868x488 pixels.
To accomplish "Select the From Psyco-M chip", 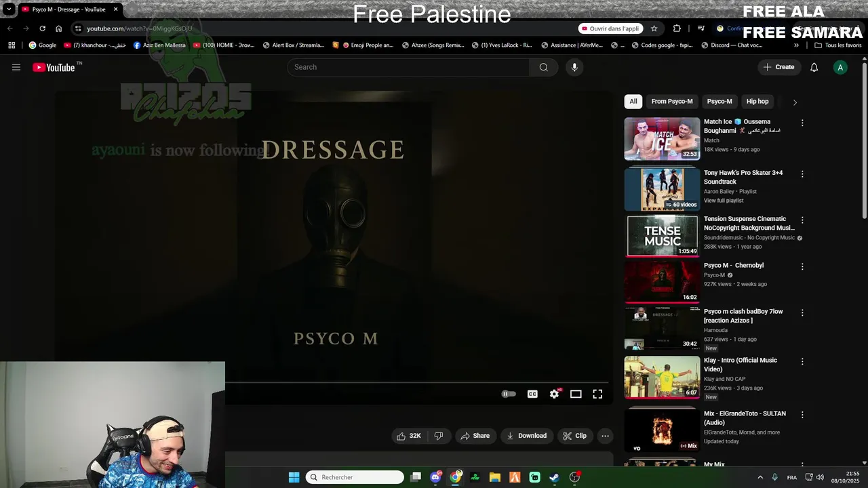I will click(672, 102).
